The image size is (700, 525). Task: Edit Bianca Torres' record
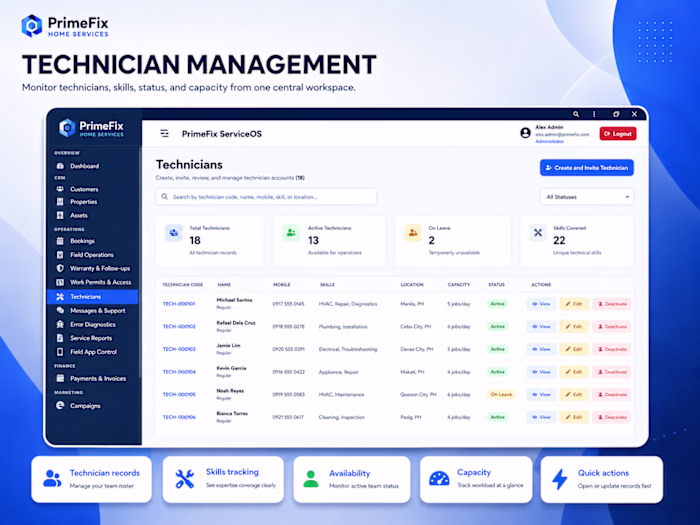pos(574,417)
